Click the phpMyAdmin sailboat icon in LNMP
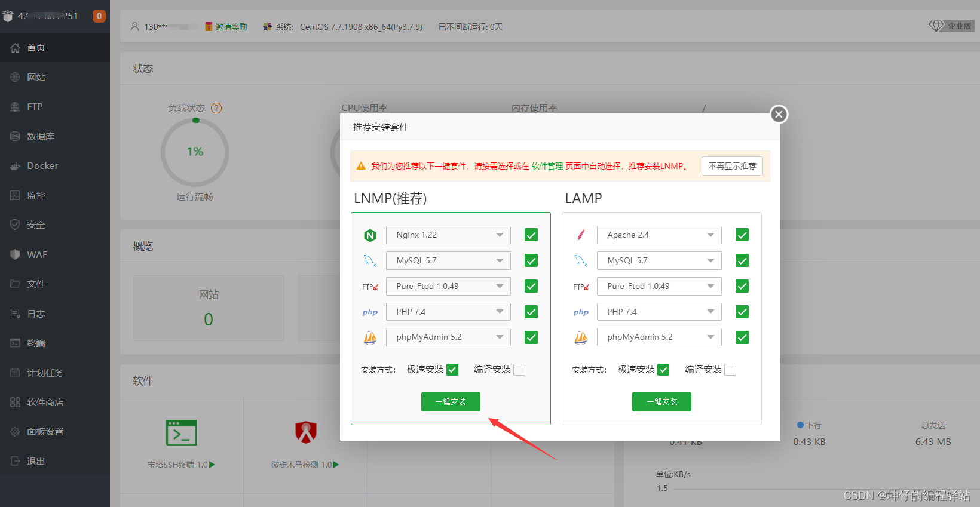 pyautogui.click(x=370, y=337)
